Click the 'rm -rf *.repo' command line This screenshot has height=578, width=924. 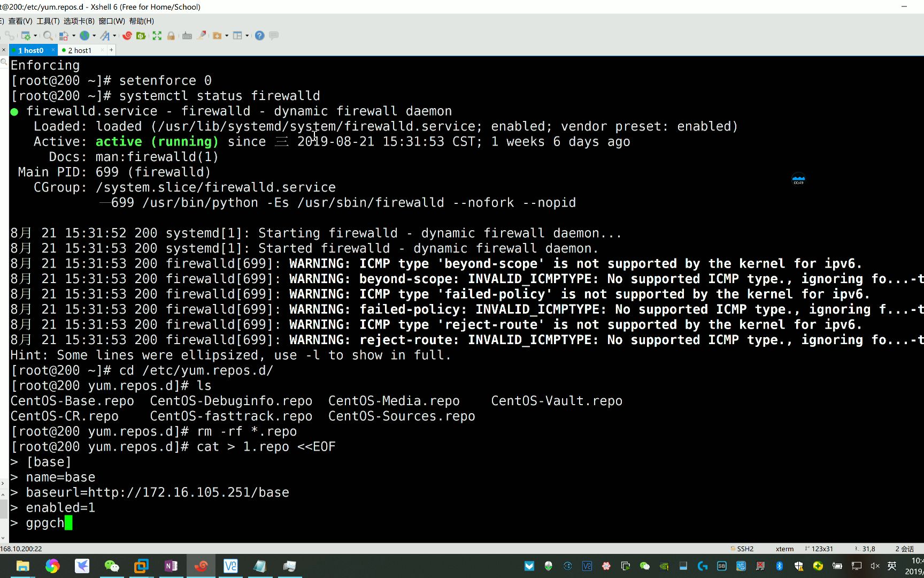tap(247, 432)
